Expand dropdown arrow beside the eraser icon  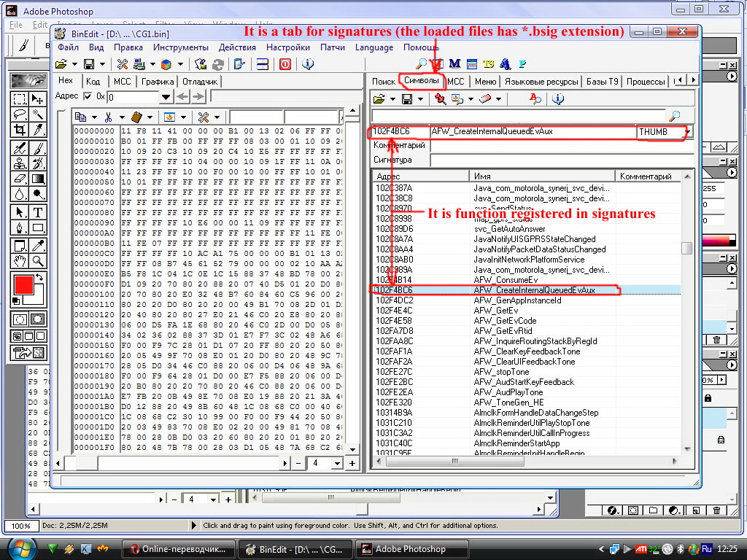[x=498, y=99]
